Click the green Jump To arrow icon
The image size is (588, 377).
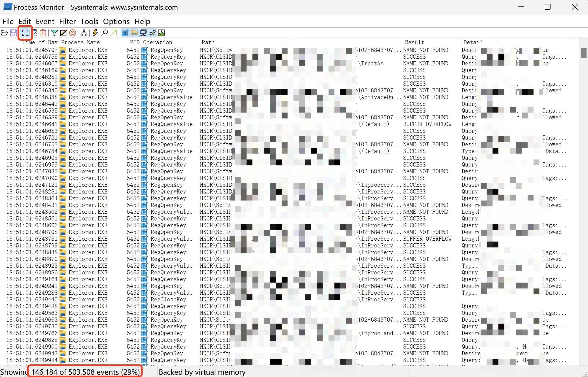click(114, 33)
